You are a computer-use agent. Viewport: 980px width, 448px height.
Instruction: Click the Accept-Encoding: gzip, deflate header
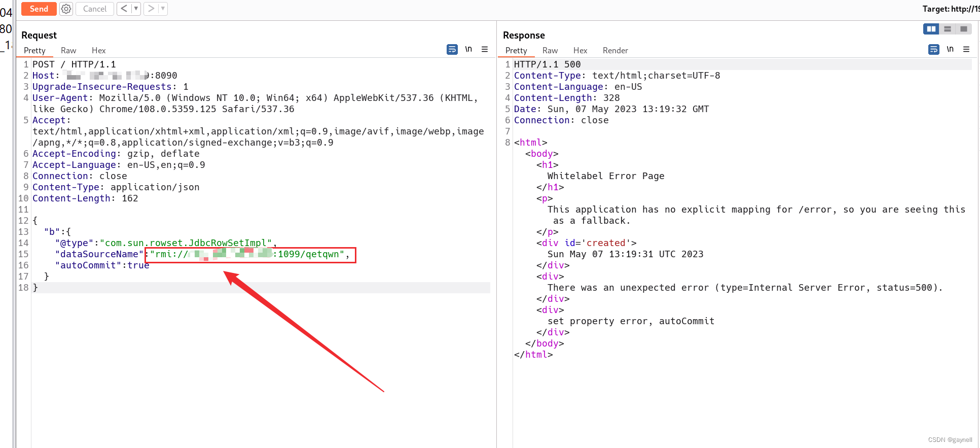click(x=116, y=154)
